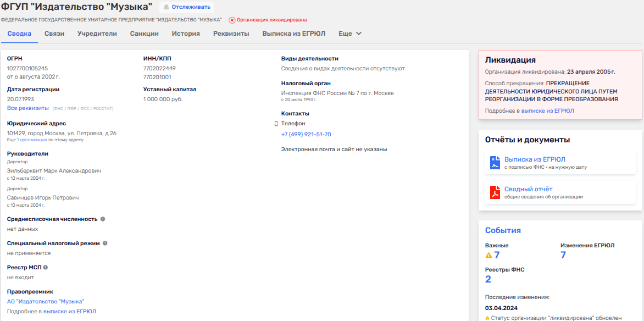Image resolution: width=644 pixels, height=321 pixels.
Task: Open the Все реквизиты link
Action: tap(28, 108)
